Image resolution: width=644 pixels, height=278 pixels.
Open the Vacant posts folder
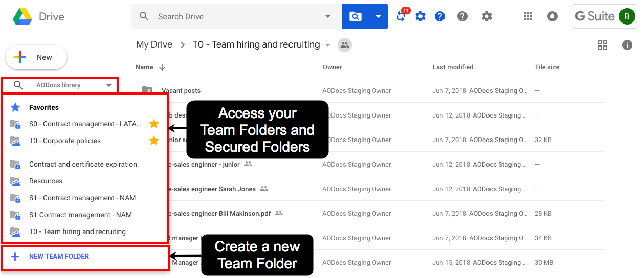[181, 91]
